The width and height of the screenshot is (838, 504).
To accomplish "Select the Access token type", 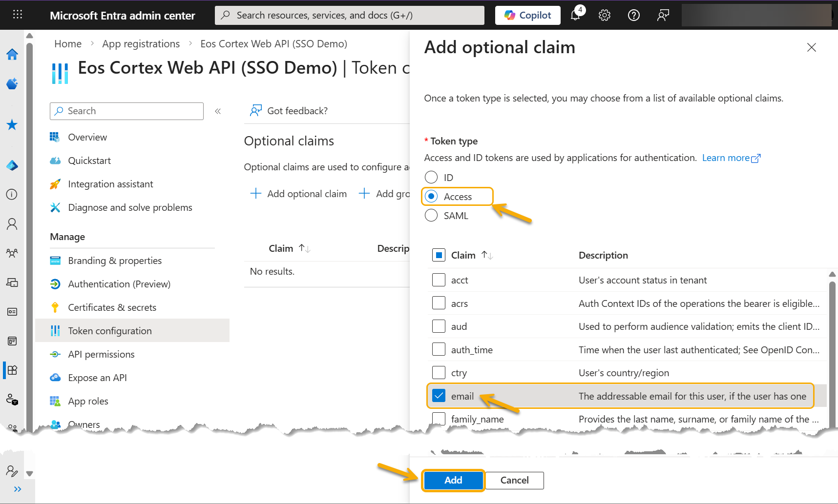I will (x=431, y=196).
